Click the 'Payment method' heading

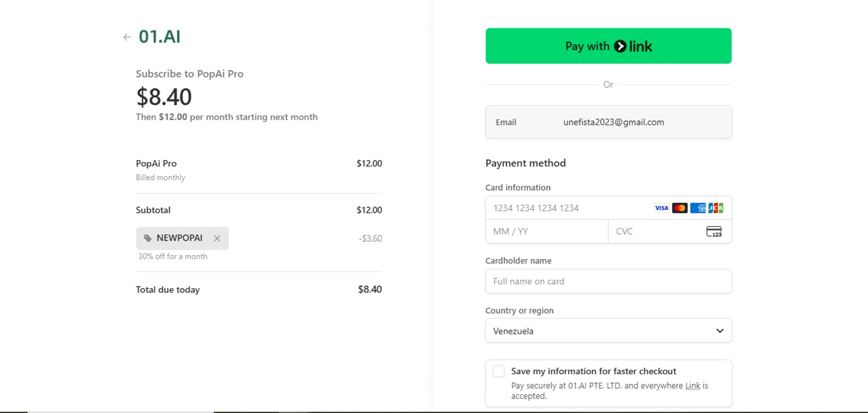(525, 163)
